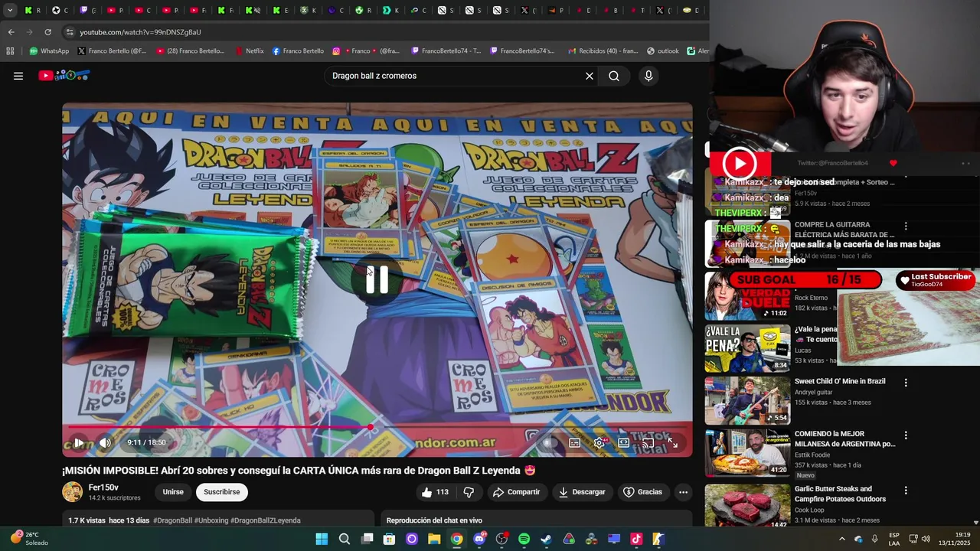Viewport: 980px width, 551px height.
Task: Open File Explorer from taskbar
Action: 434,539
